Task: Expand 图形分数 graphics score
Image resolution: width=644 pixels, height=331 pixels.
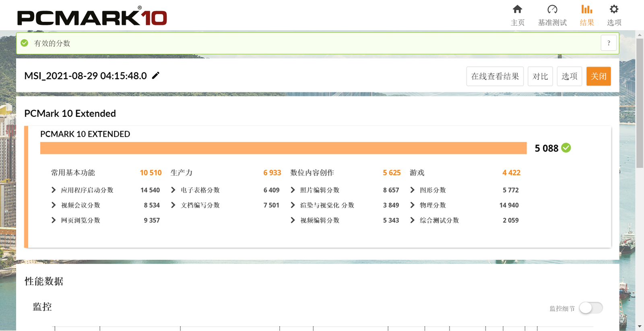Action: click(x=412, y=190)
